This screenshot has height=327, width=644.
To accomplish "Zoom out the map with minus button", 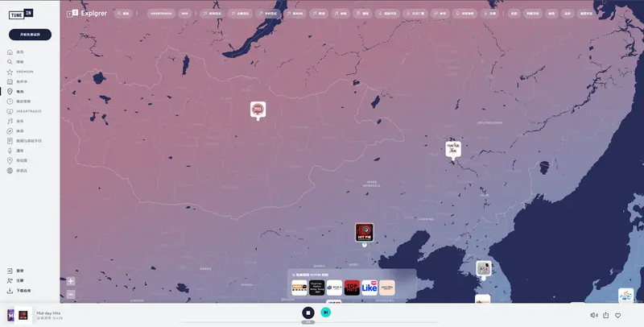I will point(71,294).
